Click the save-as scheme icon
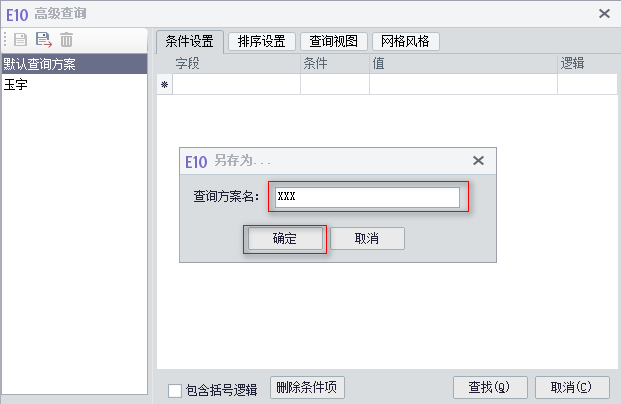Screen dimensions: 621x404 pos(43,40)
